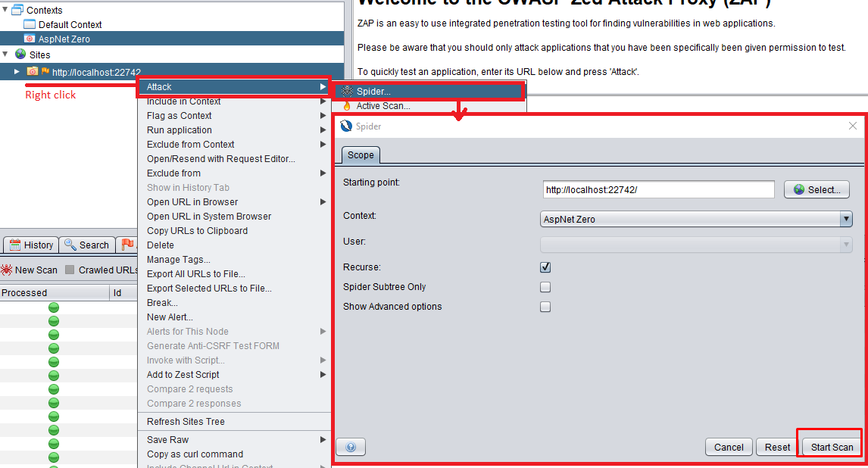Choose Delete from context menu
Viewport: 868px width, 468px height.
click(235, 245)
